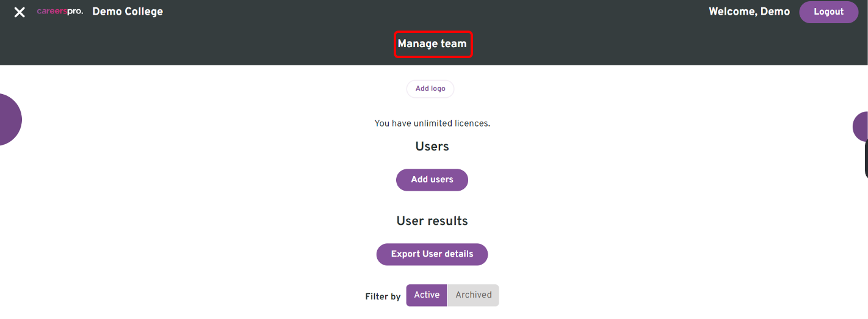
Task: Switch the filter to Archived
Action: (473, 295)
